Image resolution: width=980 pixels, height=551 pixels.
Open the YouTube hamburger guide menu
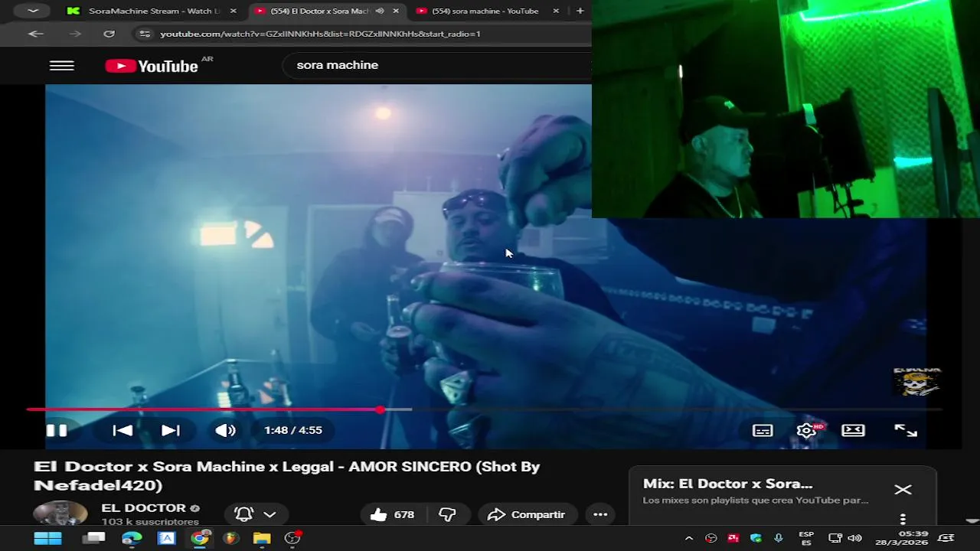pos(62,66)
